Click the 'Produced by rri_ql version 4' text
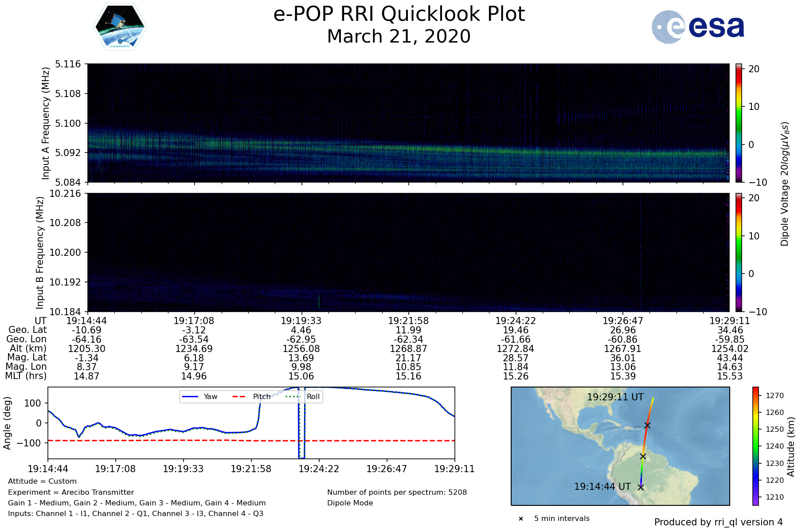This screenshot has height=532, width=798. (718, 522)
